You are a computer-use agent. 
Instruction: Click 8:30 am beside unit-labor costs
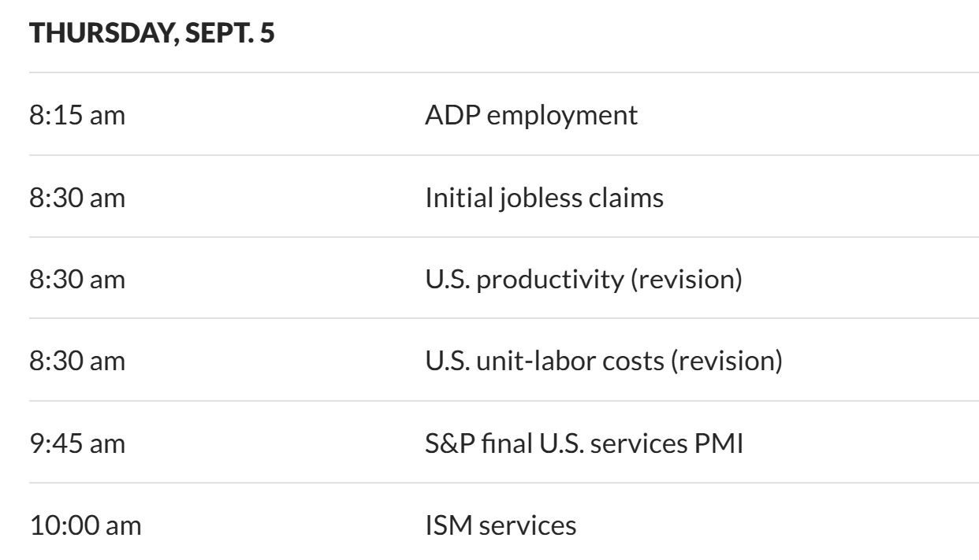click(x=77, y=362)
